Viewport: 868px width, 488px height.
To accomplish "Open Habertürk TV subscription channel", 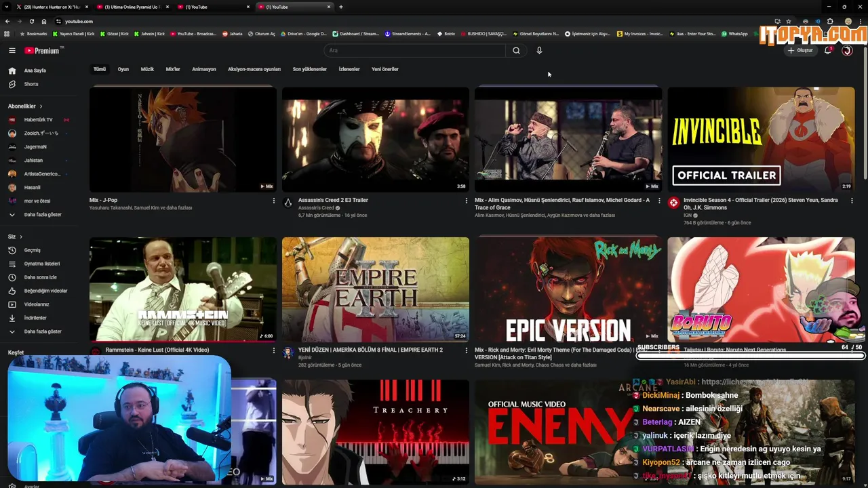I will tap(38, 120).
